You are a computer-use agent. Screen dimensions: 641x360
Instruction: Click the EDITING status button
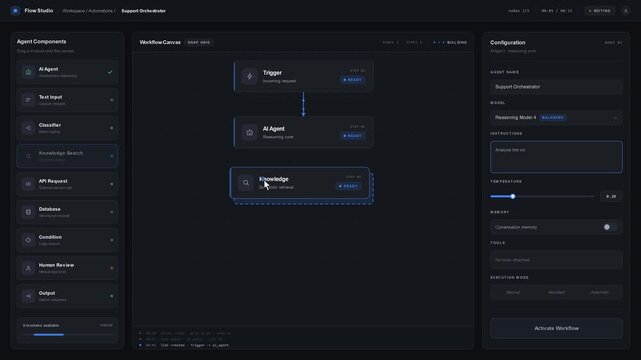pyautogui.click(x=600, y=11)
